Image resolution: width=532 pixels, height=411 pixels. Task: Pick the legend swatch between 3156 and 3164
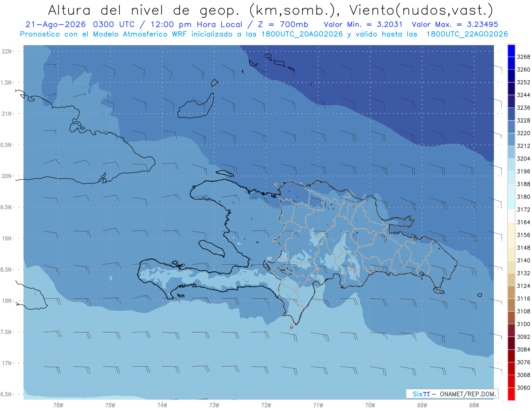click(x=511, y=229)
